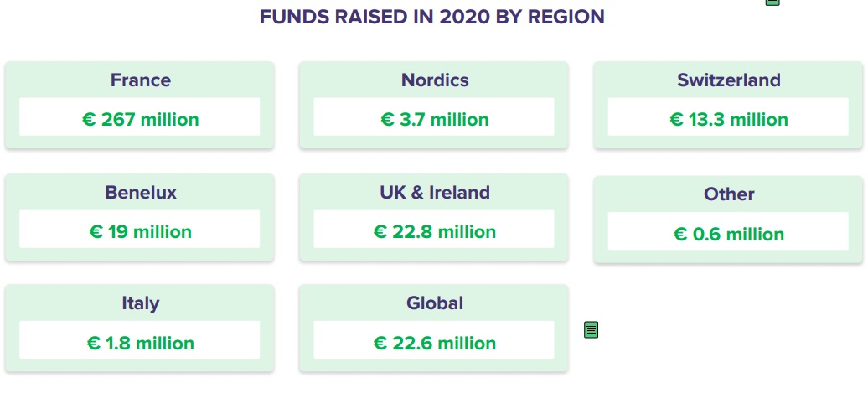Click the € 0.6 million amount
The image size is (868, 393).
(x=729, y=234)
